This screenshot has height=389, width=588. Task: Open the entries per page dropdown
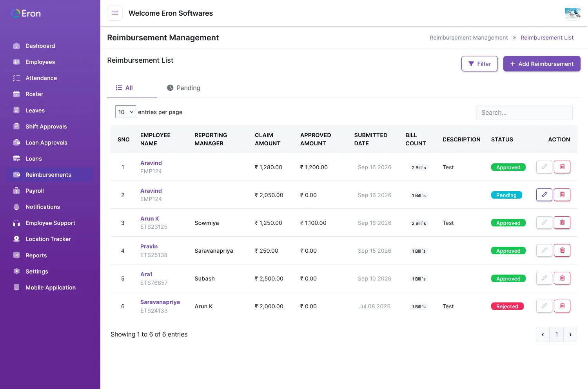(125, 112)
